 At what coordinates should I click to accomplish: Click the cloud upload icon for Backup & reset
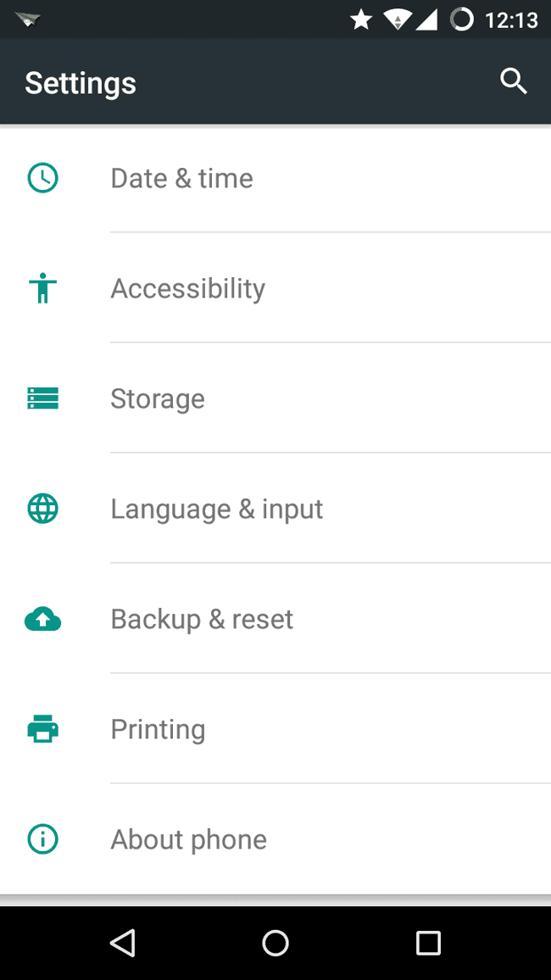coord(42,619)
